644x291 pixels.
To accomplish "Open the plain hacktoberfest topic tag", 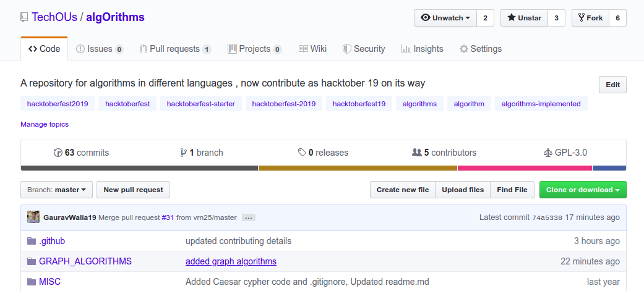I will (127, 104).
